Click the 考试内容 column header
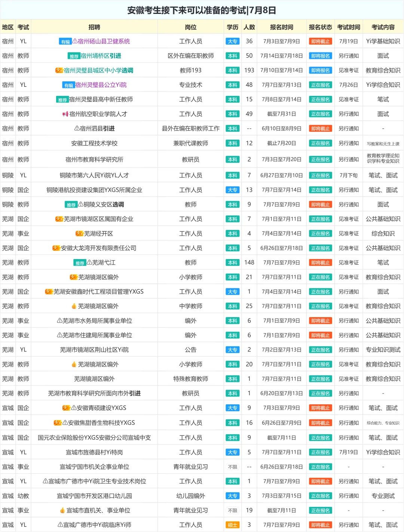This screenshot has height=532, width=404. pyautogui.click(x=383, y=27)
